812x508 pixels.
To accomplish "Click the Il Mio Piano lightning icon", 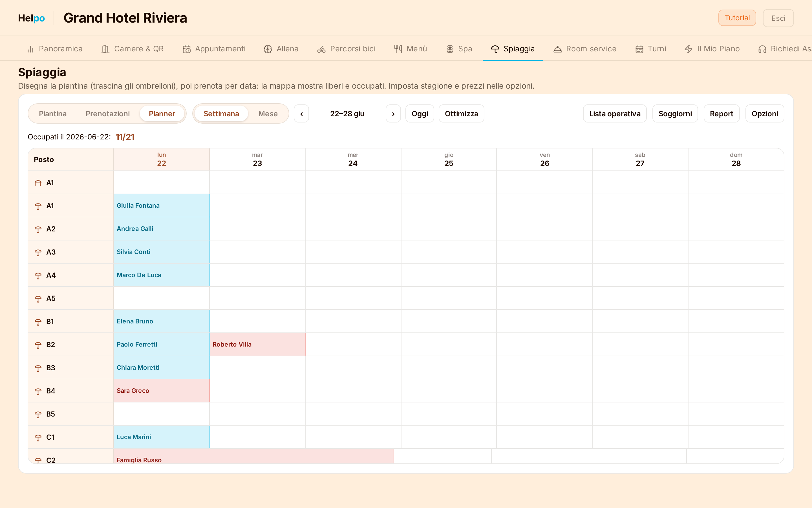I will [x=689, y=49].
